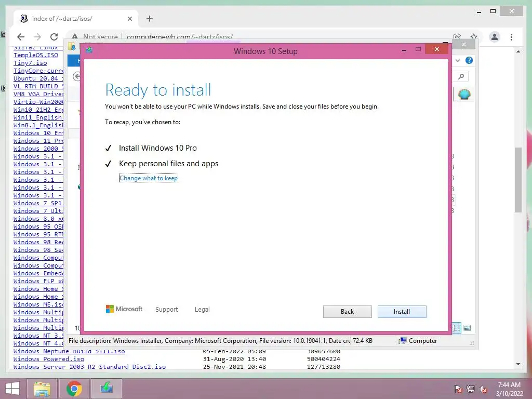
Task: Open Windows Neptune Build 5111.iso link
Action: (x=69, y=351)
